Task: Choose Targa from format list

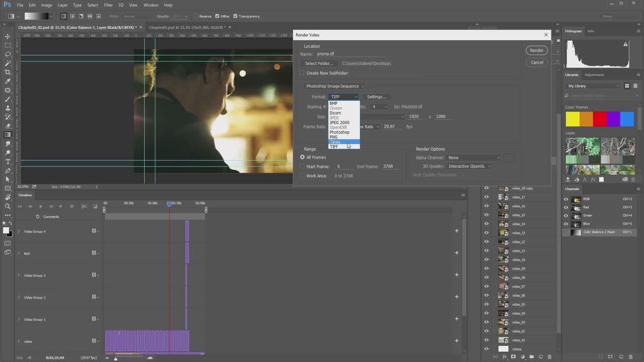Action: [x=344, y=142]
